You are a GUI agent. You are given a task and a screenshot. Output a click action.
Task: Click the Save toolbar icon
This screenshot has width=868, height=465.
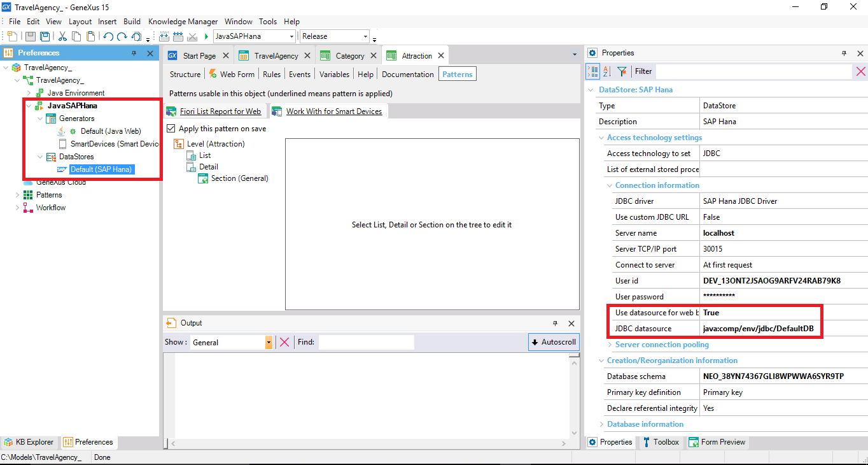pyautogui.click(x=31, y=37)
